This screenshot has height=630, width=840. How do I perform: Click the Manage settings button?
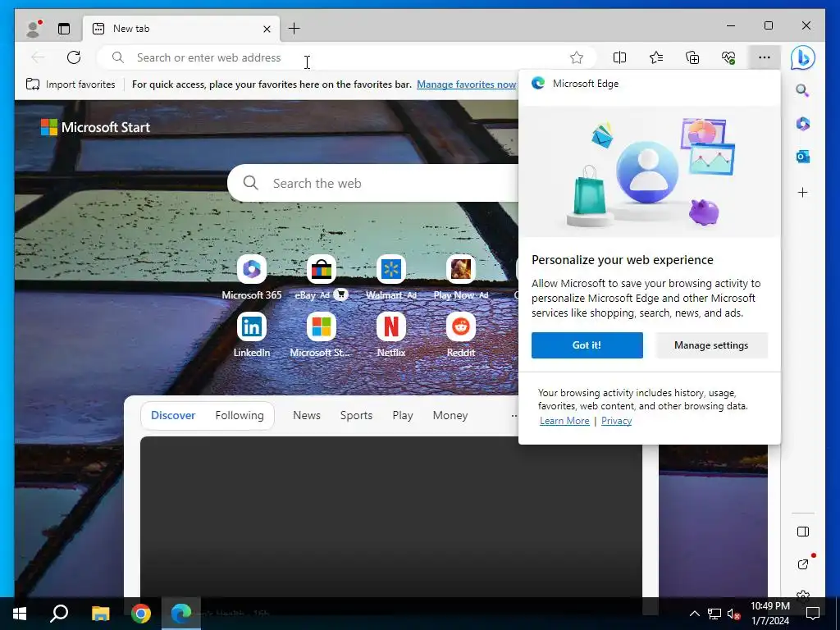(711, 345)
